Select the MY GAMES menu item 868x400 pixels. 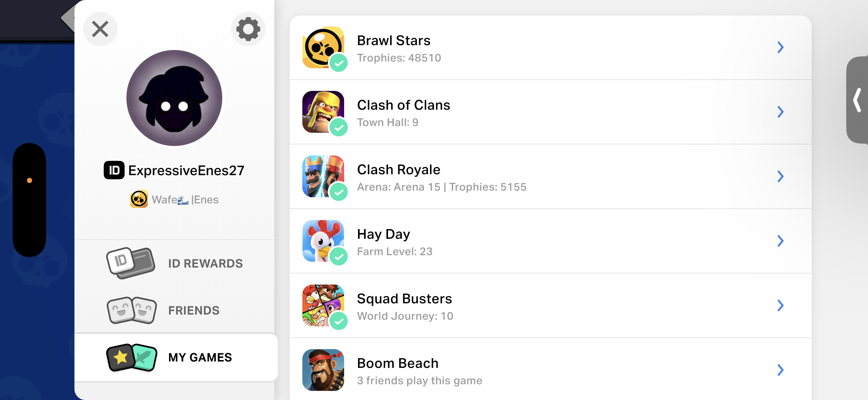tap(176, 358)
